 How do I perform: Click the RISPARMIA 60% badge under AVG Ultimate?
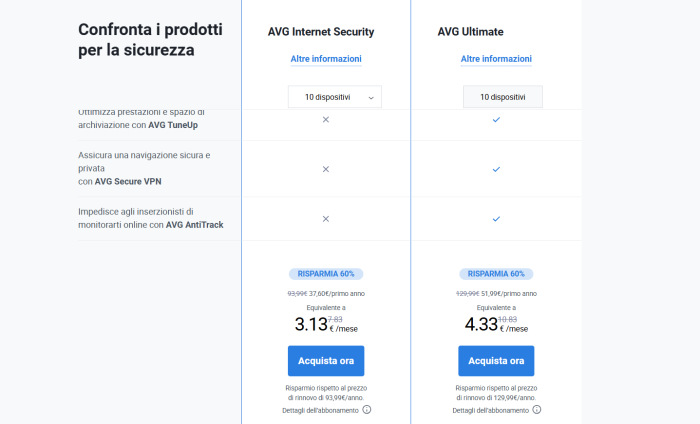click(x=496, y=273)
